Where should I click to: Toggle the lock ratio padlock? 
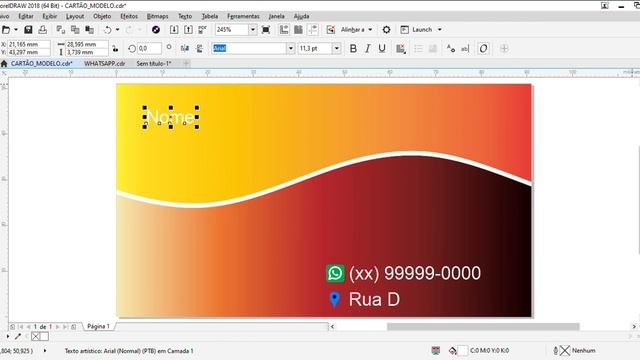pyautogui.click(x=116, y=49)
